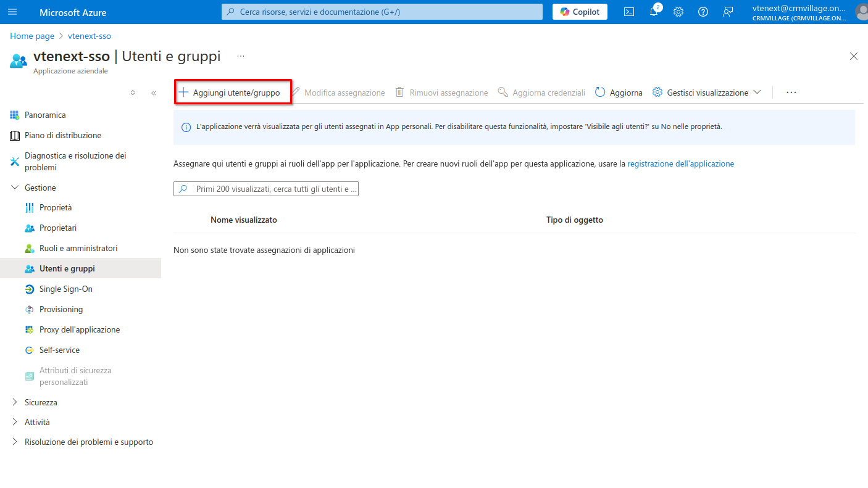Click the sidebar expand/collapse all arrows
This screenshot has width=868, height=488.
132,93
